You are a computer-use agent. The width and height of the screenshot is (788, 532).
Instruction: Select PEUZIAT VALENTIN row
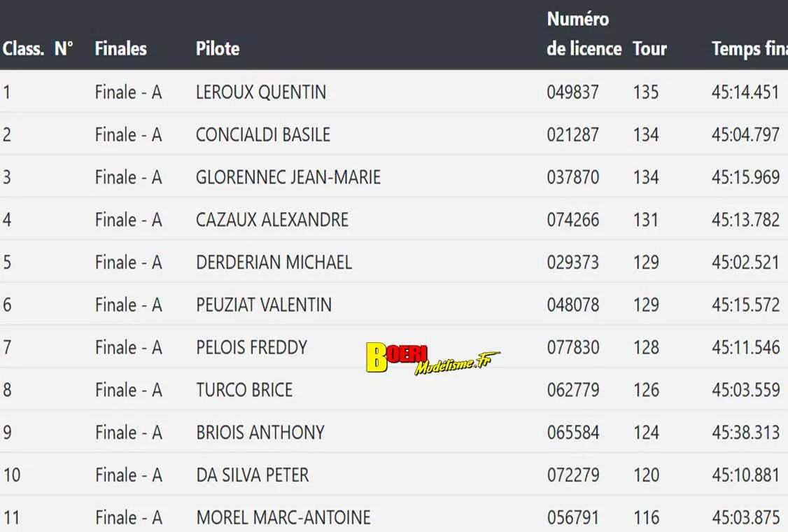(x=264, y=305)
